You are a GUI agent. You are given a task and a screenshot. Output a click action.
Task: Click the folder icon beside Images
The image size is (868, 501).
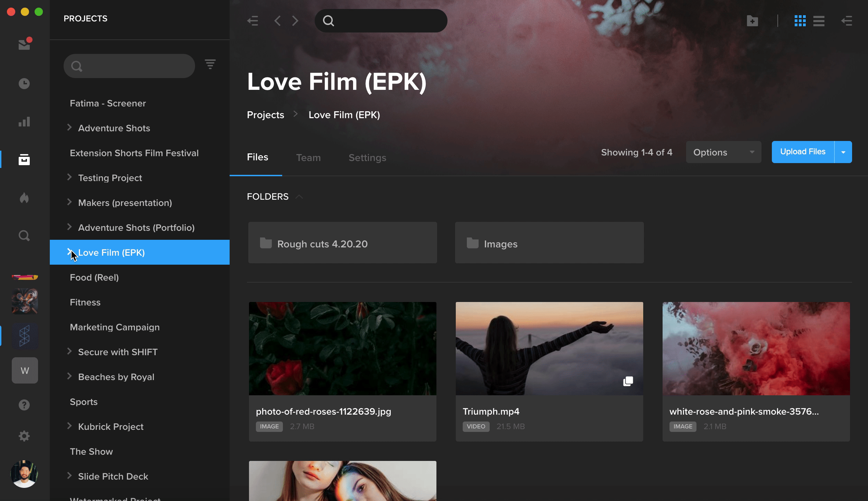tap(473, 243)
